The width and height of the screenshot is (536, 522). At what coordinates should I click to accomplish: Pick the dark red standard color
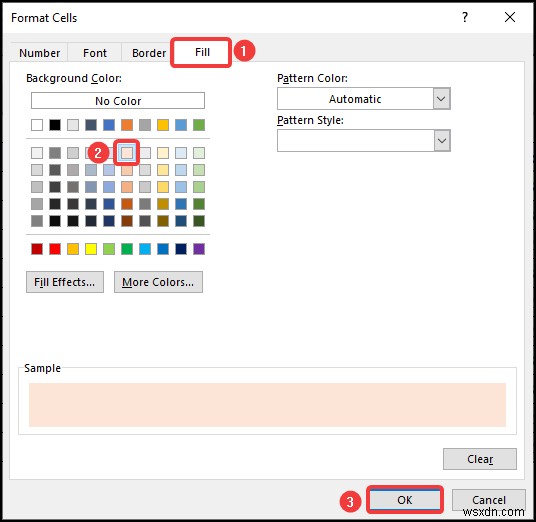click(x=37, y=249)
